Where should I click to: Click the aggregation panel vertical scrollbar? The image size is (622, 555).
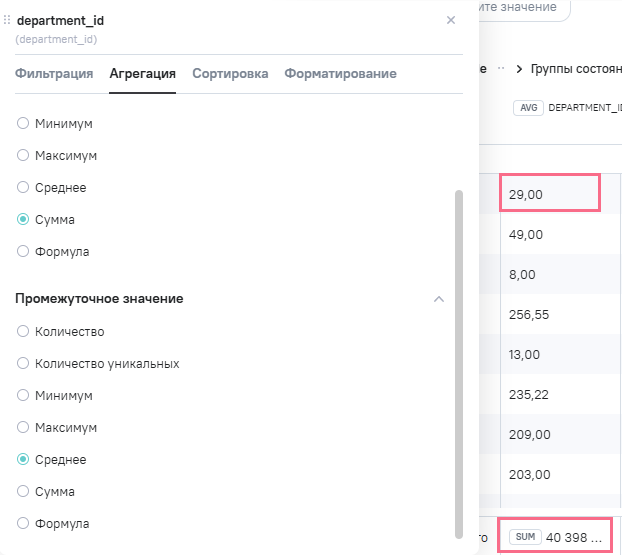459,360
